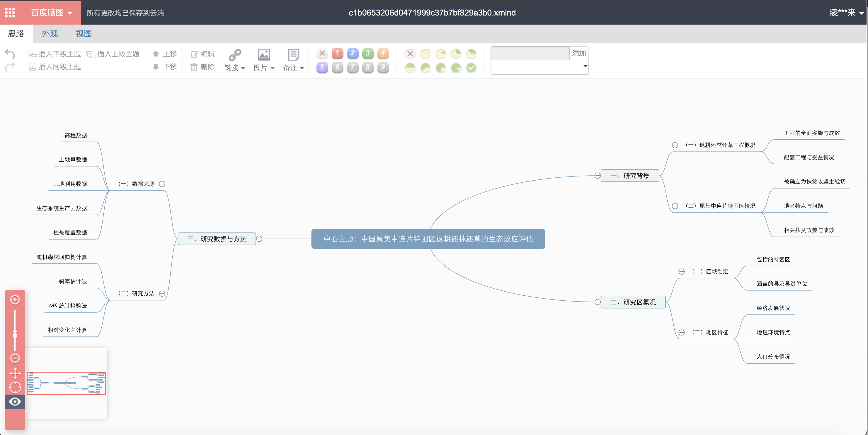Screen dimensions: 868x435
Task: Collapse (一) 退耕还林还草工程概况 node
Action: click(675, 145)
